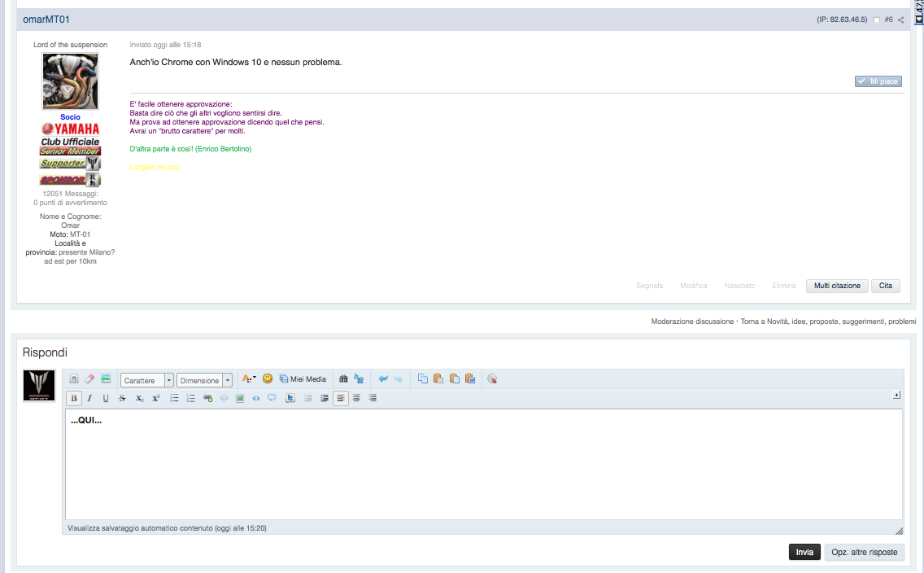Click the binoculars find icon
924x573 pixels.
pyautogui.click(x=343, y=379)
